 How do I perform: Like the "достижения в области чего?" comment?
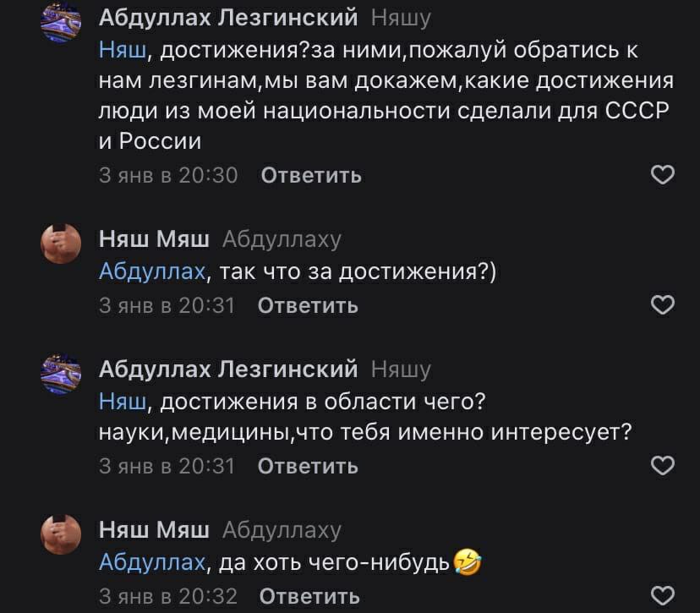[664, 465]
